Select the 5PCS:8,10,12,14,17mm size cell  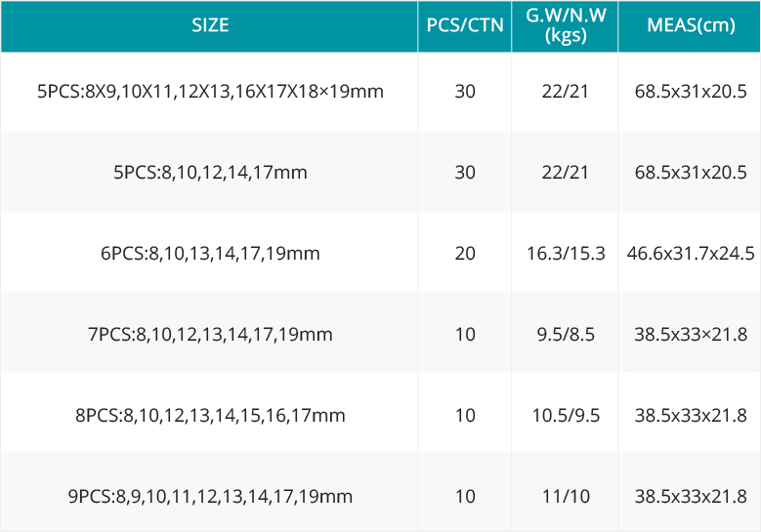210,173
